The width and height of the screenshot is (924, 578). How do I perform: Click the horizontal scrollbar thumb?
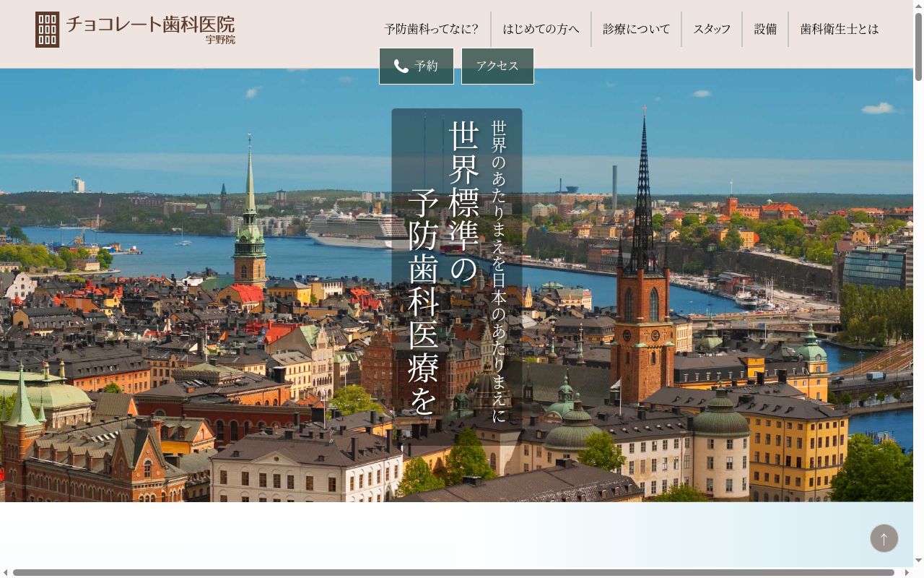pyautogui.click(x=453, y=573)
